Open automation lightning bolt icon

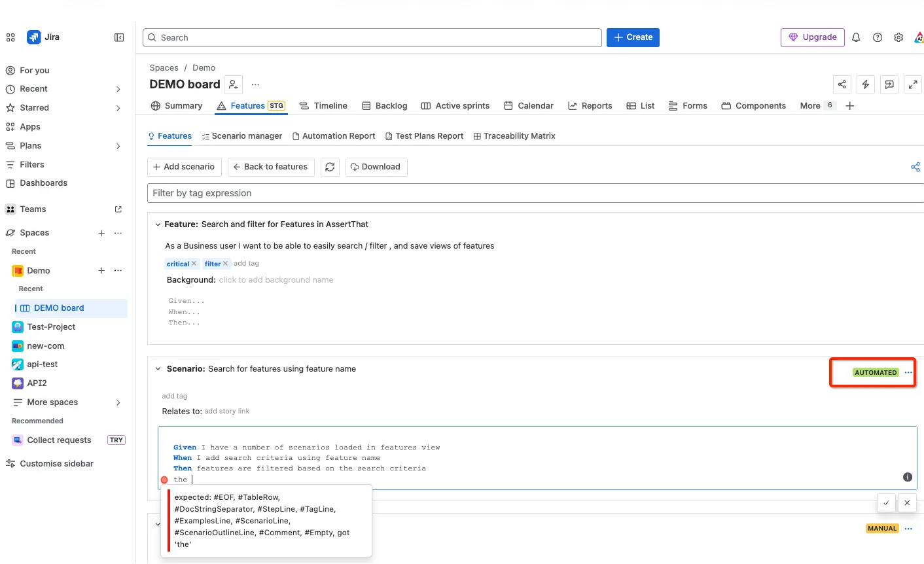tap(866, 84)
